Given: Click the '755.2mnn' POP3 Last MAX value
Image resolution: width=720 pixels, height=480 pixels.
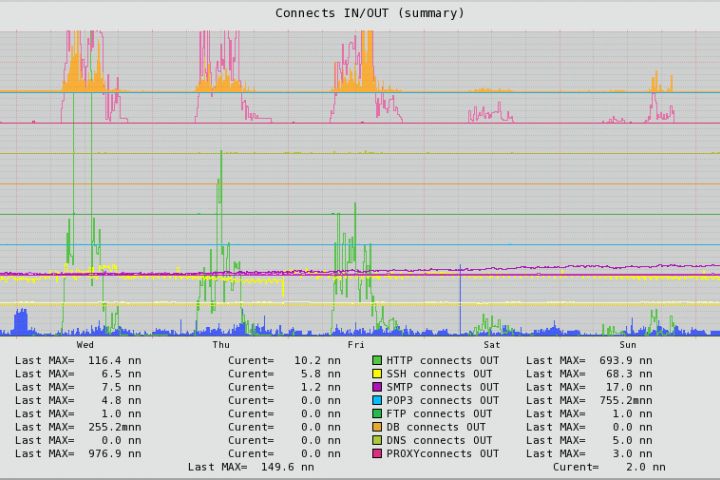Looking at the screenshot, I should tap(625, 401).
